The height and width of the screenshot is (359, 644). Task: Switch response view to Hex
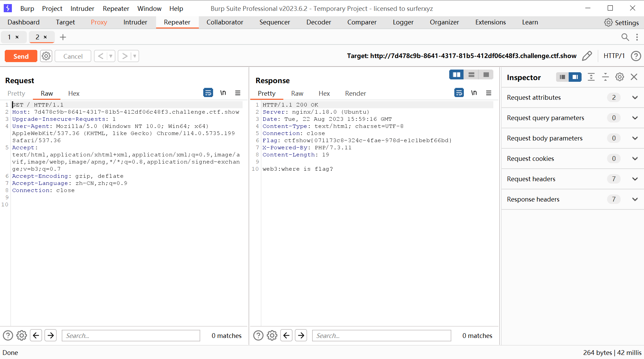pyautogui.click(x=324, y=94)
